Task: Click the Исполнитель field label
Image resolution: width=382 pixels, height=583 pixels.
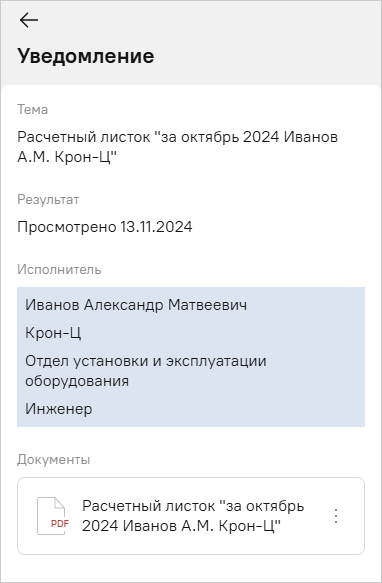Action: click(x=59, y=269)
